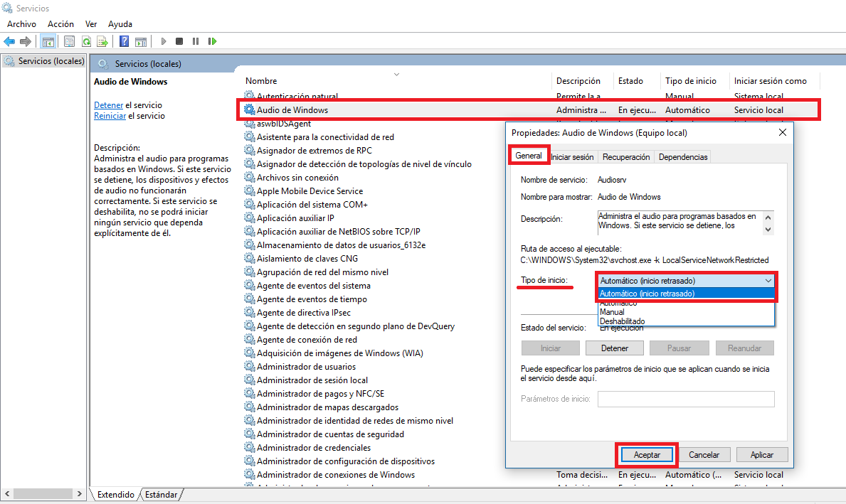Click the gear icon beside Agente de directiva IPsec

tap(249, 313)
